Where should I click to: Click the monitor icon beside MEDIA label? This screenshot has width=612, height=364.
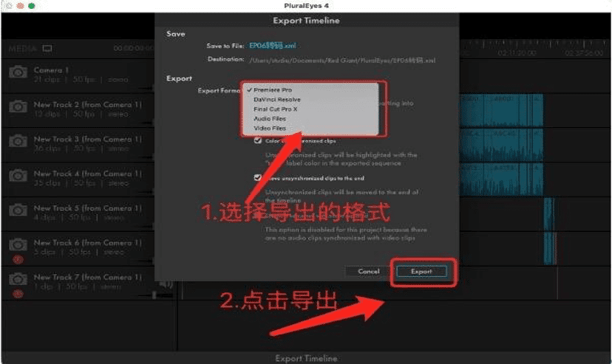click(47, 48)
